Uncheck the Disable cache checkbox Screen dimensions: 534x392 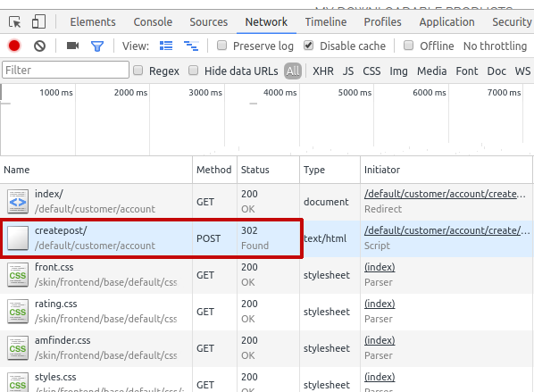coord(309,46)
